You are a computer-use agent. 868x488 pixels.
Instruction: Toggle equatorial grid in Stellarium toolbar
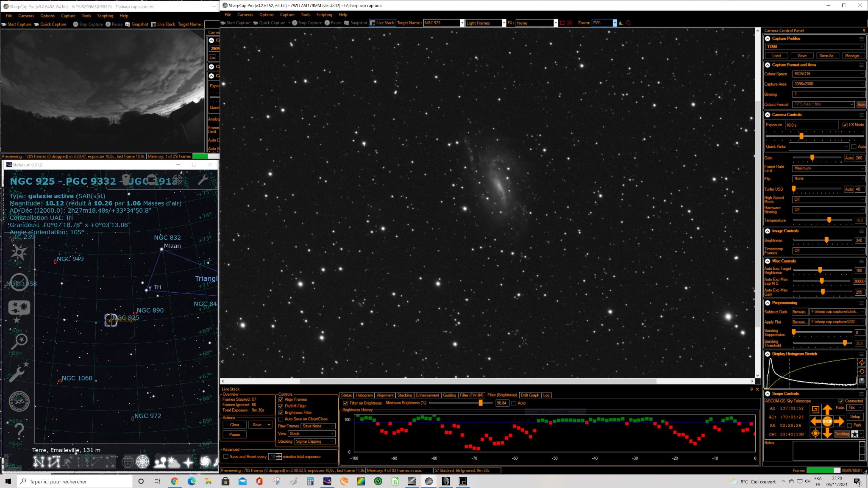pyautogui.click(x=128, y=462)
